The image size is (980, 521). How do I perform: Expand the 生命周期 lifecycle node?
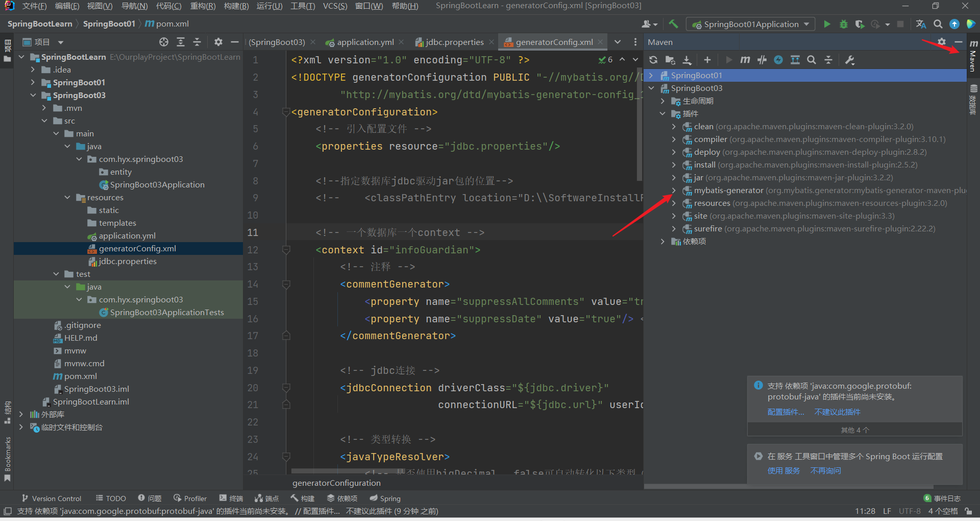(x=663, y=101)
